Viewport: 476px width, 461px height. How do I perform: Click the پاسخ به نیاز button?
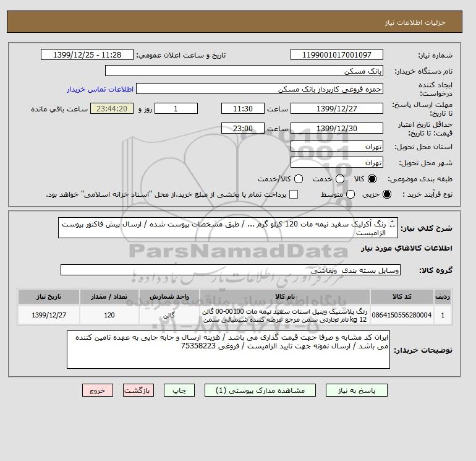click(357, 390)
